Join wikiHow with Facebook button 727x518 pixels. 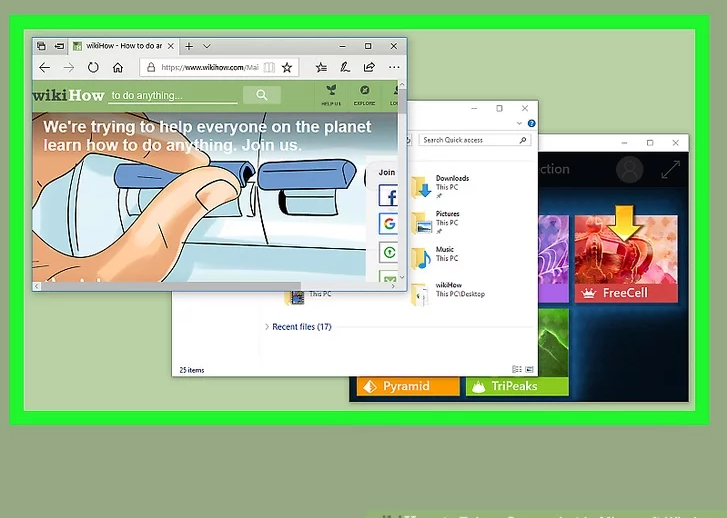point(389,196)
